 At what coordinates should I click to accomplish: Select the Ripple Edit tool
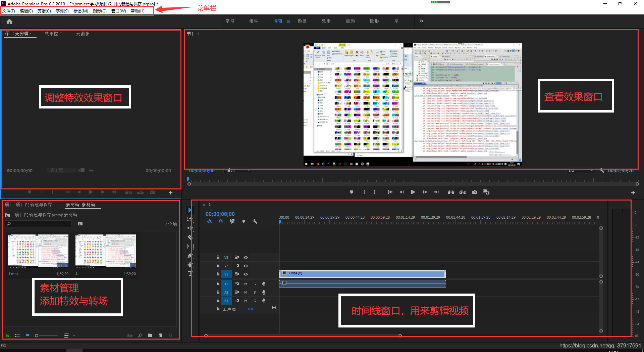click(x=190, y=228)
